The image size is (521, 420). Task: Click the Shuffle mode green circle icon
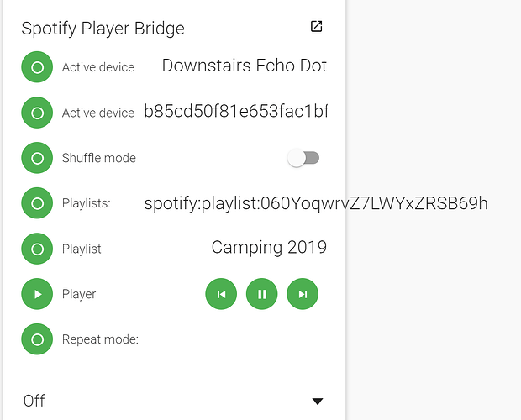(x=37, y=158)
